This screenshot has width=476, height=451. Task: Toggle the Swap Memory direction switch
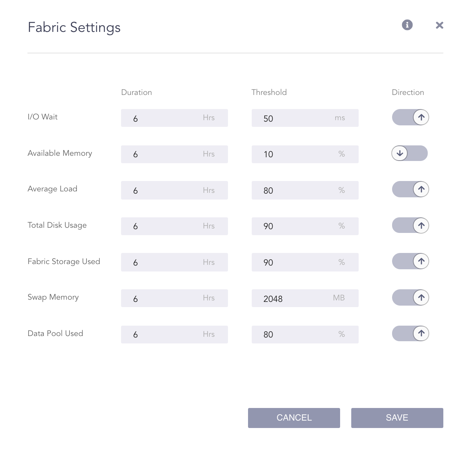pyautogui.click(x=410, y=297)
